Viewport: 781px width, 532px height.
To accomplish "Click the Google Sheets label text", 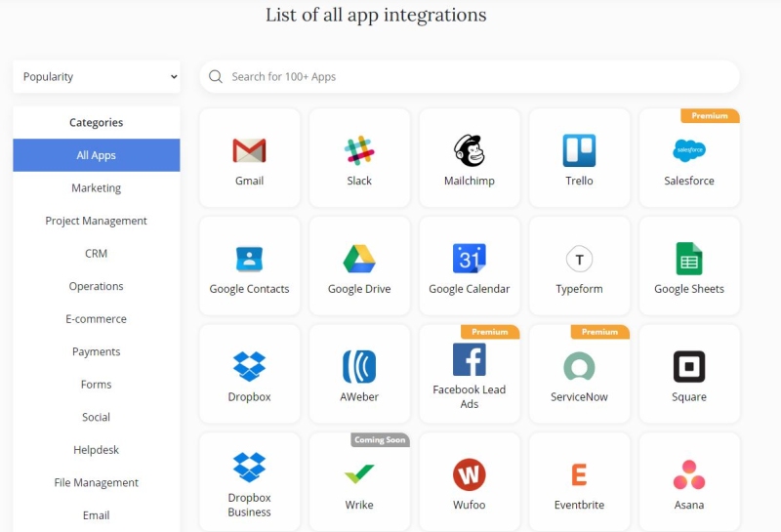I will point(689,289).
